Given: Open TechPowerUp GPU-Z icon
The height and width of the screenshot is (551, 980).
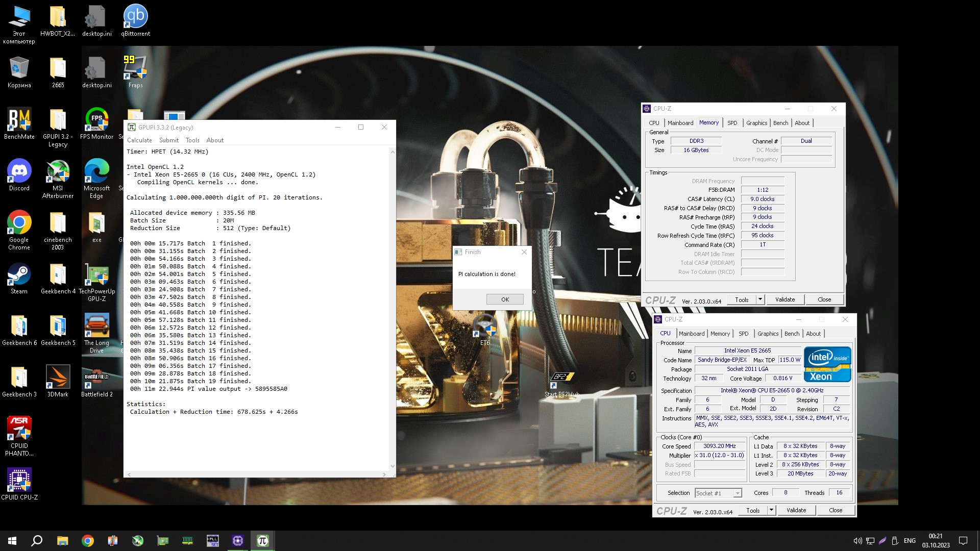Looking at the screenshot, I should point(96,282).
